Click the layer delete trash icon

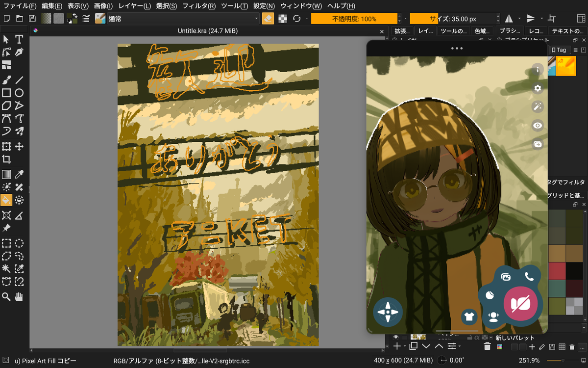pyautogui.click(x=487, y=347)
